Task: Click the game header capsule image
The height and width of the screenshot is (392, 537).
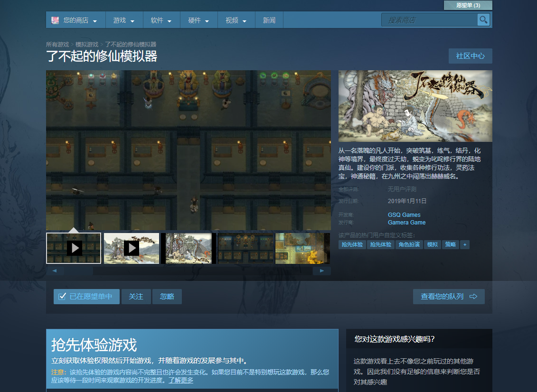Action: (415, 106)
